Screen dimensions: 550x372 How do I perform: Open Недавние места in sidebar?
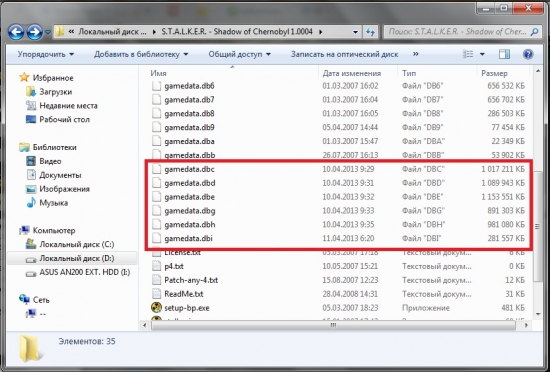click(62, 106)
